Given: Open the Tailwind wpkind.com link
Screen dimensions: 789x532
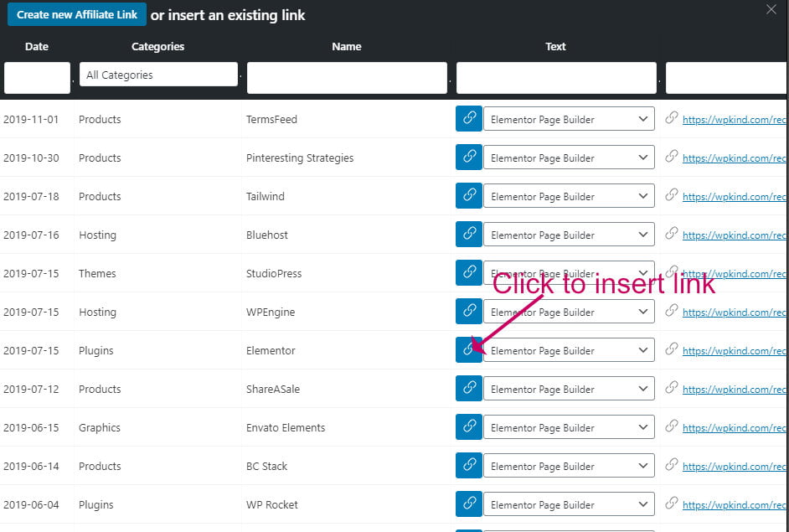Looking at the screenshot, I should 734,197.
